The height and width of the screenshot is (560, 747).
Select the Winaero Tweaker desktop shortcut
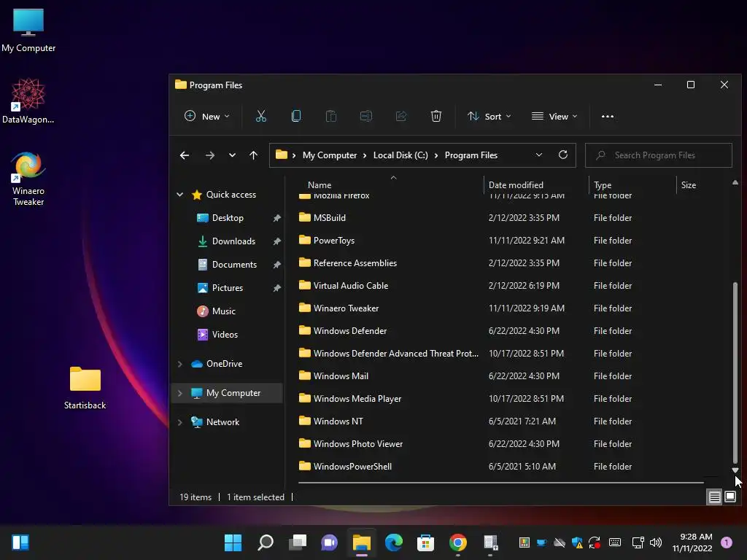click(x=28, y=179)
